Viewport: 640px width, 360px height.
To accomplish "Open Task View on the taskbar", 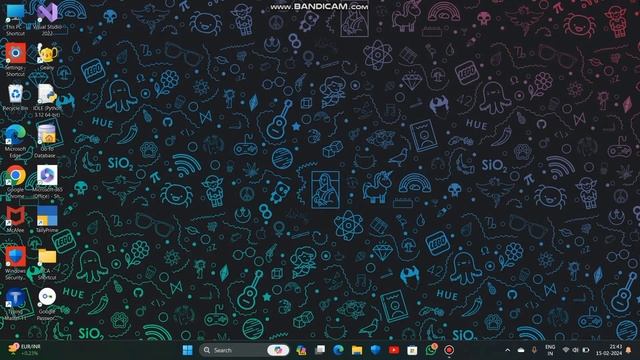I will (320, 350).
